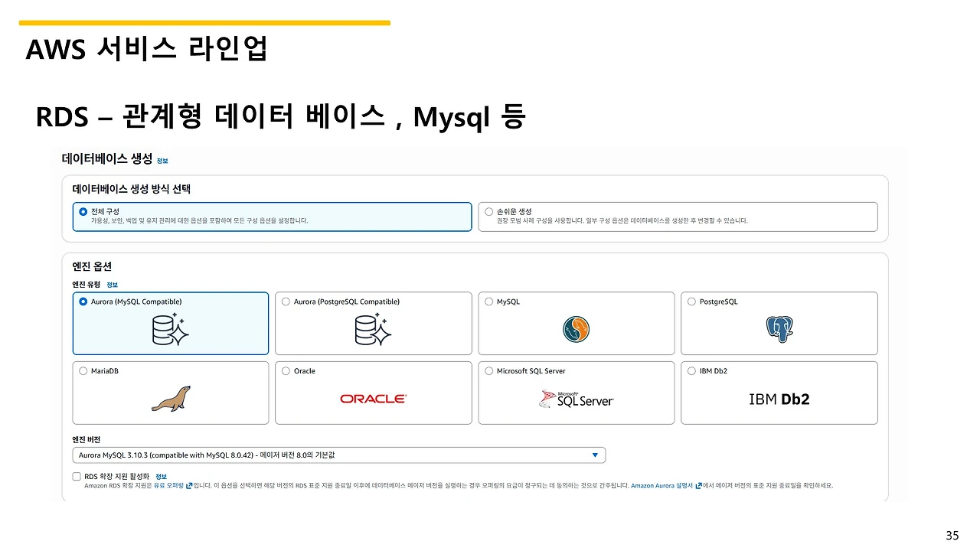Click the red ORACLE logo
Screen dimensions: 980x551
pos(374,399)
